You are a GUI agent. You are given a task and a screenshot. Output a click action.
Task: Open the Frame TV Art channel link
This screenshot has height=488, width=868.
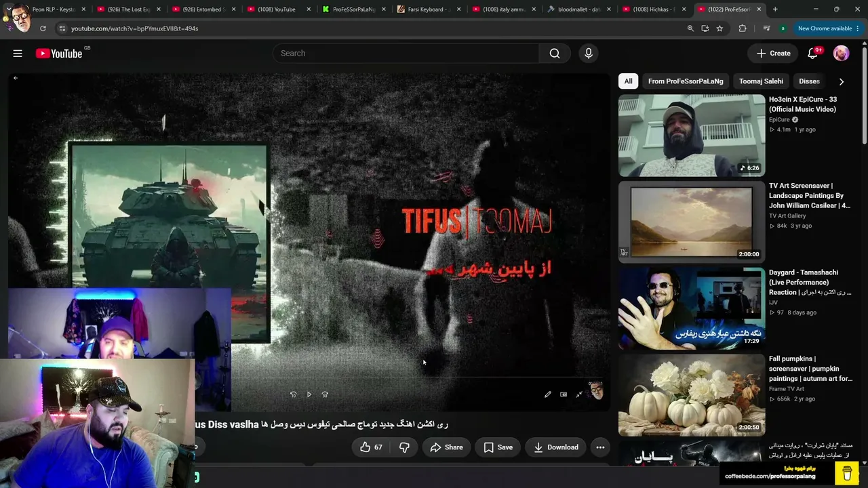tap(787, 389)
